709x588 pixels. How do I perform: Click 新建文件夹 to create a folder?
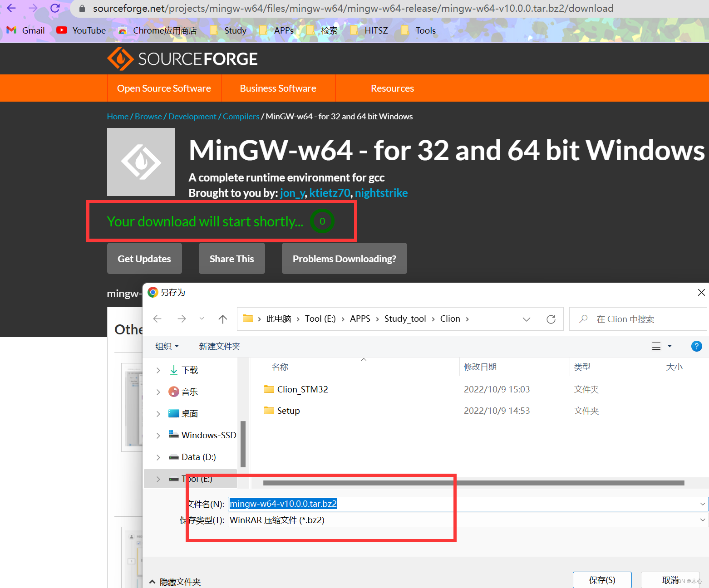coord(219,346)
